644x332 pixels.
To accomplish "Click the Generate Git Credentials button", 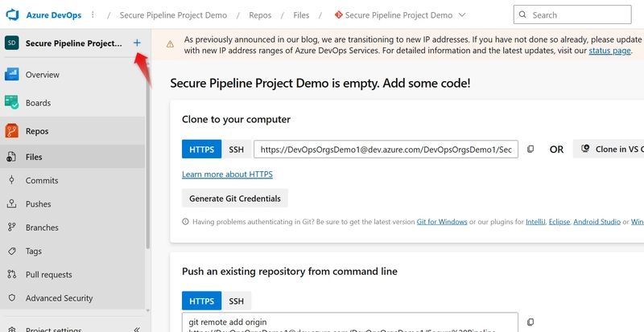I will (235, 199).
